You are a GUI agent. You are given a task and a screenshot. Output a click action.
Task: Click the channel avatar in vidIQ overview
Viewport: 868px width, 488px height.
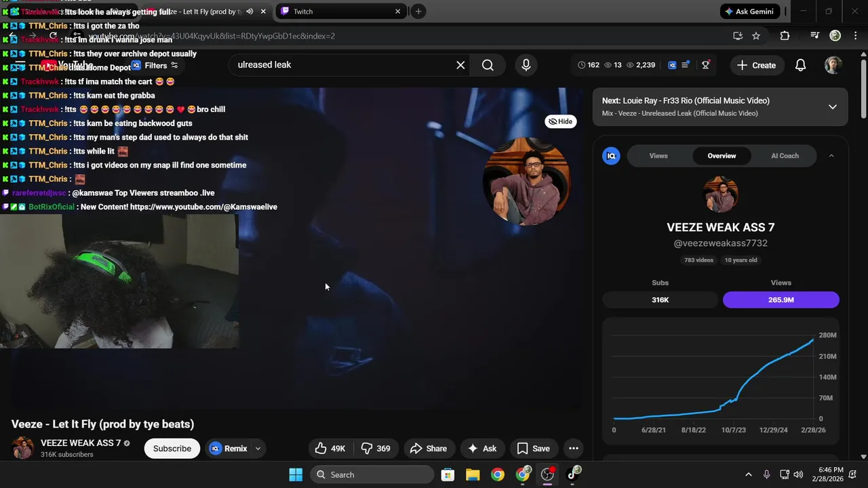pos(720,195)
